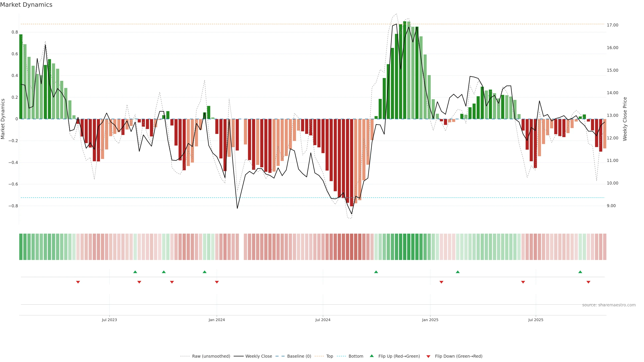The width and height of the screenshot is (644, 362).
Task: Click the last green flip-up marker on right
Action: click(580, 272)
